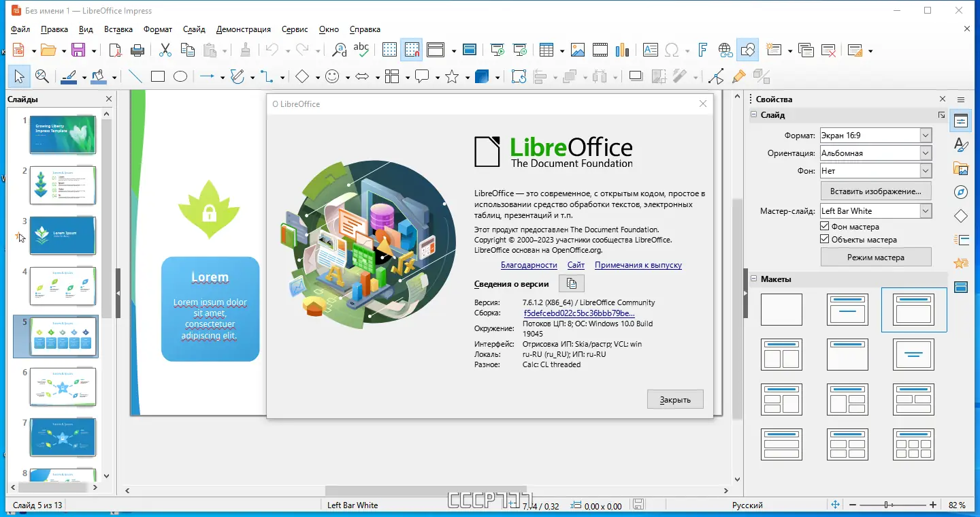980x517 pixels.
Task: Open the Вставка menu
Action: (x=118, y=29)
